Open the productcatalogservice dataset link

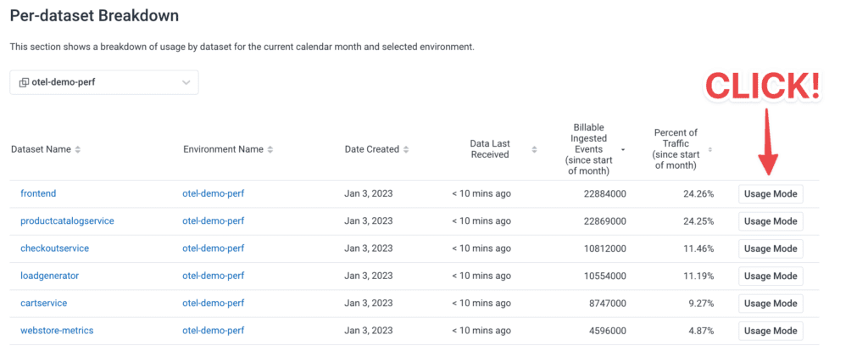click(67, 221)
